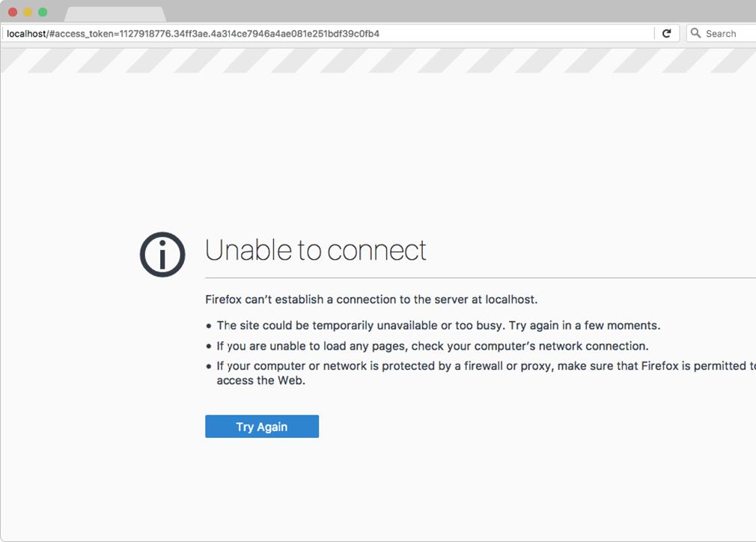Click the "access the Web." text line

pyautogui.click(x=261, y=380)
